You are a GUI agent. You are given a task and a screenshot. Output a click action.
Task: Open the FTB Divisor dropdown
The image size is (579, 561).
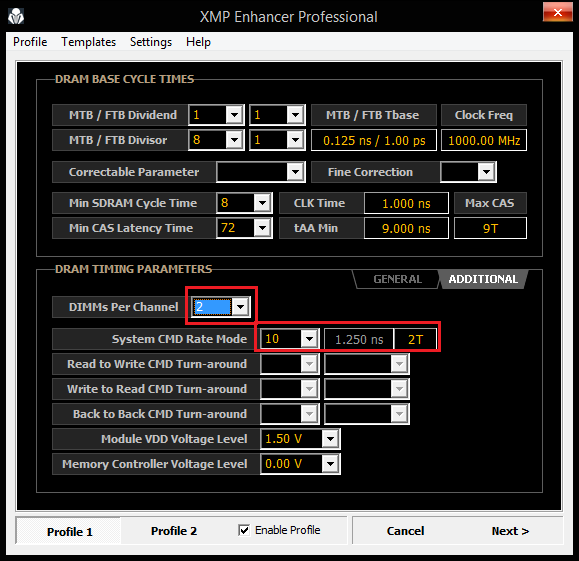click(x=295, y=140)
